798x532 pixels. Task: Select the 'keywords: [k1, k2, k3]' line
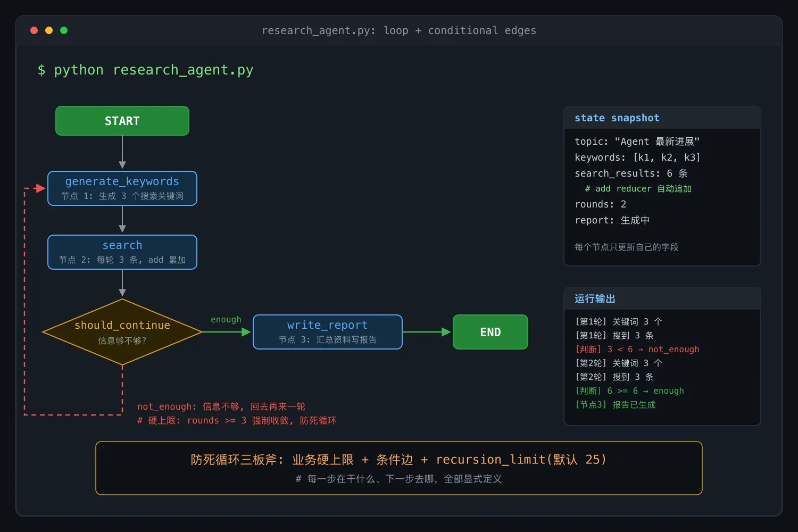point(637,157)
